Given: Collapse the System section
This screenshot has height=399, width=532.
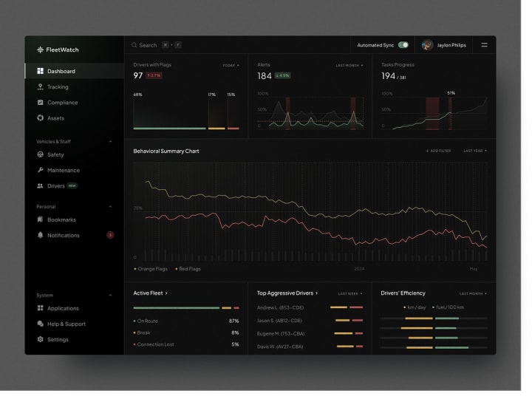Looking at the screenshot, I should [111, 296].
